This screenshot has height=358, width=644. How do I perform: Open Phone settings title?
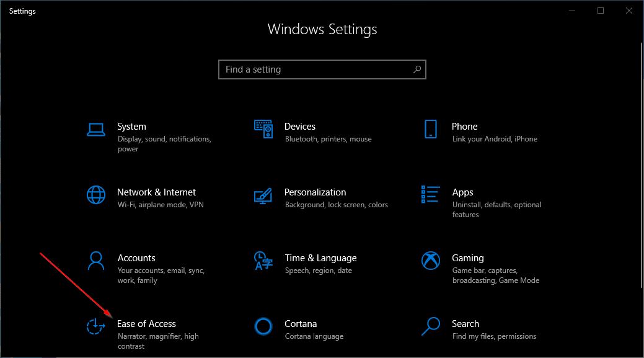[464, 127]
